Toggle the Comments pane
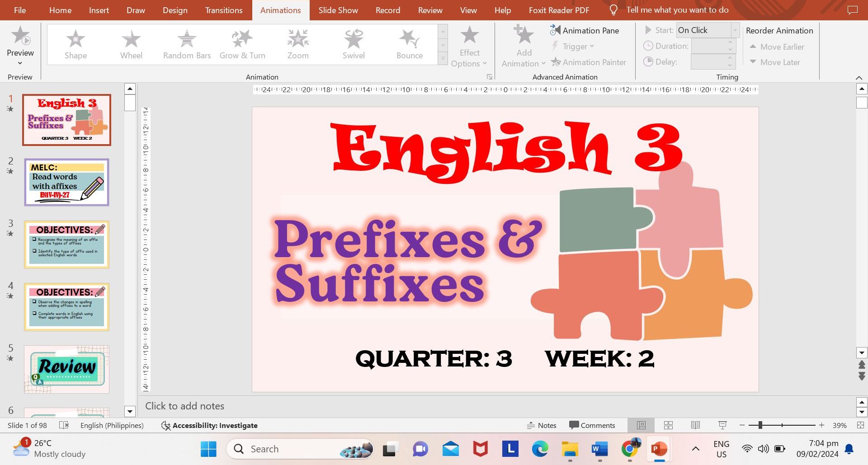Viewport: 868px width, 465px height. click(x=592, y=425)
